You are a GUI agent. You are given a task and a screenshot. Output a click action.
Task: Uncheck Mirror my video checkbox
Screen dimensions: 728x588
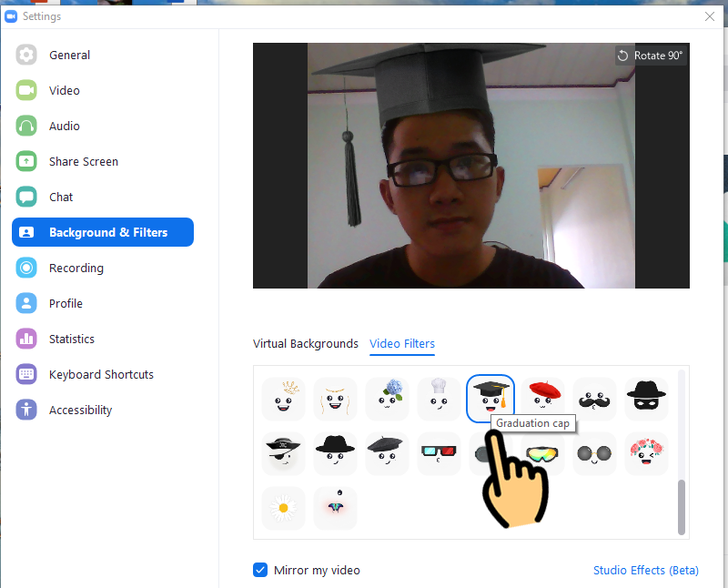(260, 570)
